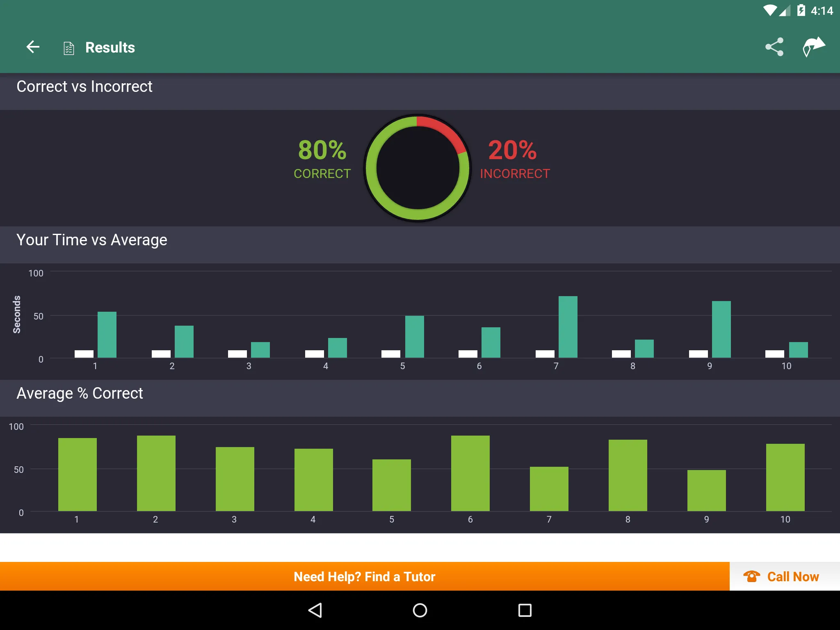840x630 pixels.
Task: Tap the teal time bar for question 7
Action: pyautogui.click(x=568, y=327)
